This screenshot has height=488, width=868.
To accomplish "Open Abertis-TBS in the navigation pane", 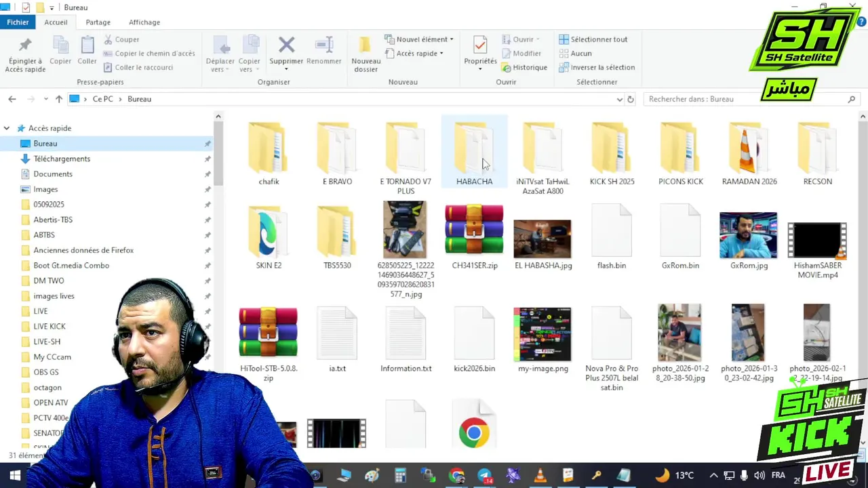I will click(x=53, y=220).
